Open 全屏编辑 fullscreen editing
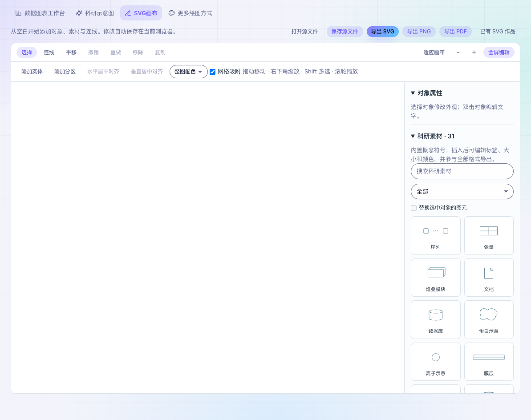 [x=499, y=52]
